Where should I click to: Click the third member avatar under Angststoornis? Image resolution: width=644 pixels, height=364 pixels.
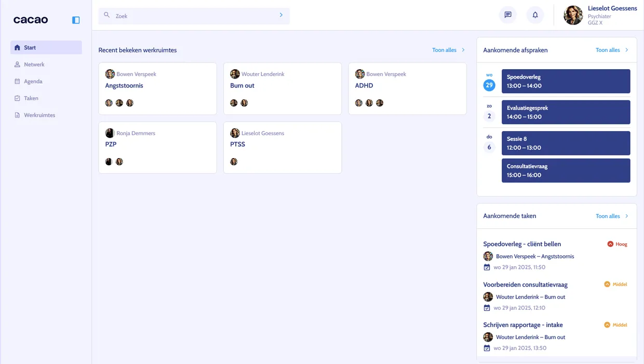[x=130, y=103]
